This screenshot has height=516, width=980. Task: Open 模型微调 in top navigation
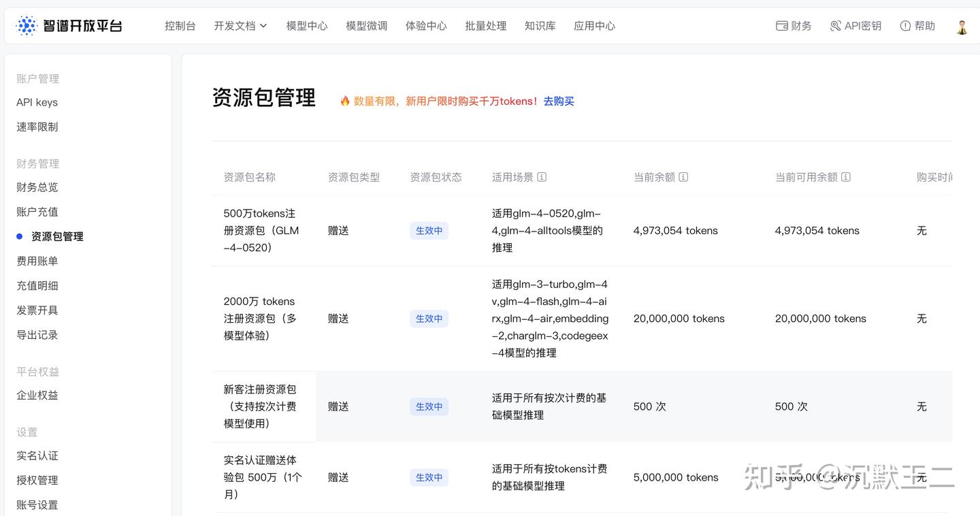pyautogui.click(x=367, y=26)
